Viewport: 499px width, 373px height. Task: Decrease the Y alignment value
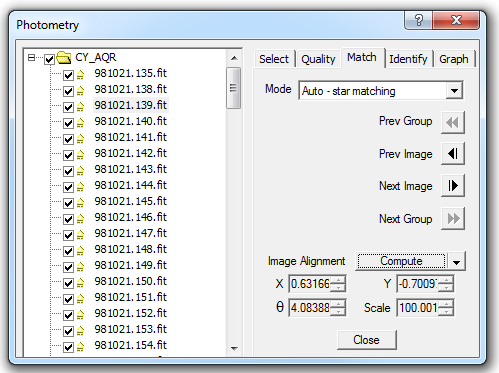(446, 288)
